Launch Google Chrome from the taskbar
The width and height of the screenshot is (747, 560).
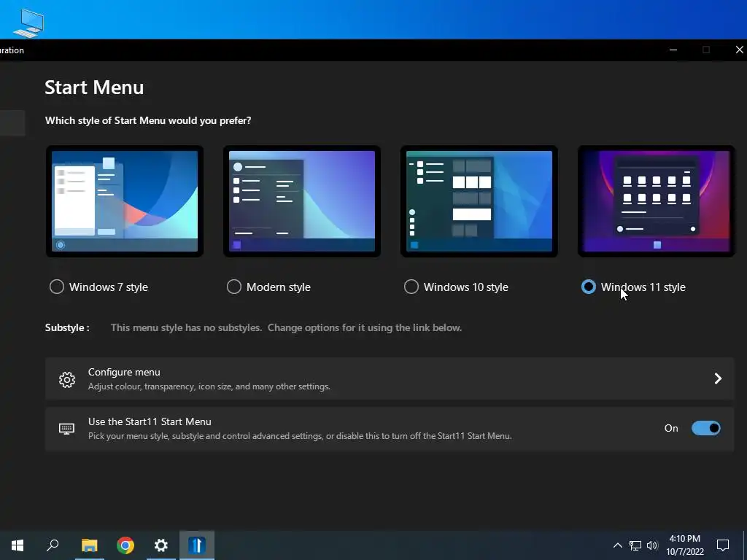(125, 545)
